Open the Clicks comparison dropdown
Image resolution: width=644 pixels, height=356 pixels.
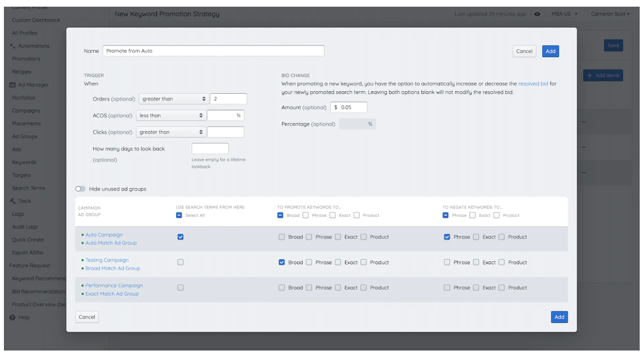(171, 132)
